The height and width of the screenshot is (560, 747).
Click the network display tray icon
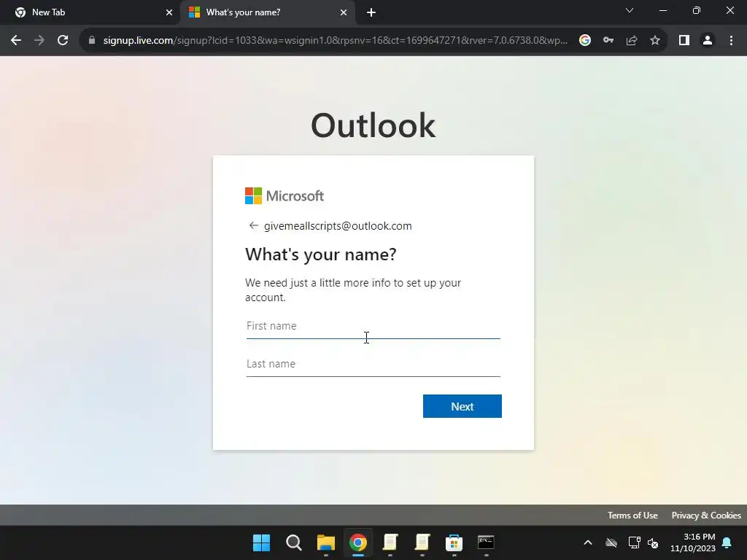pyautogui.click(x=634, y=542)
